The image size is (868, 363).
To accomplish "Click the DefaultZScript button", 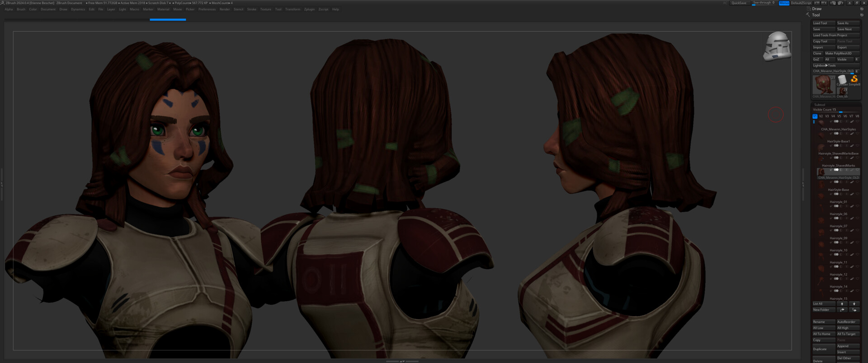I will pos(801,3).
